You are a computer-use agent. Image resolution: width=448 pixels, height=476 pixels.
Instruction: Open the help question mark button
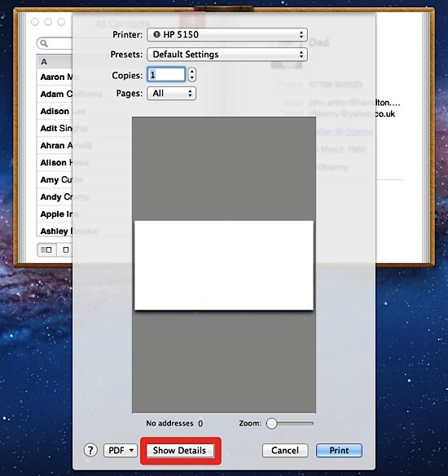tap(90, 450)
